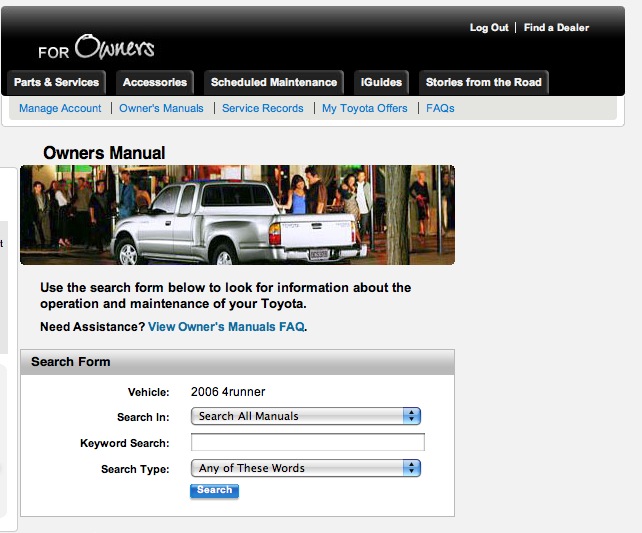Open the Parts & Services tab

pyautogui.click(x=57, y=82)
